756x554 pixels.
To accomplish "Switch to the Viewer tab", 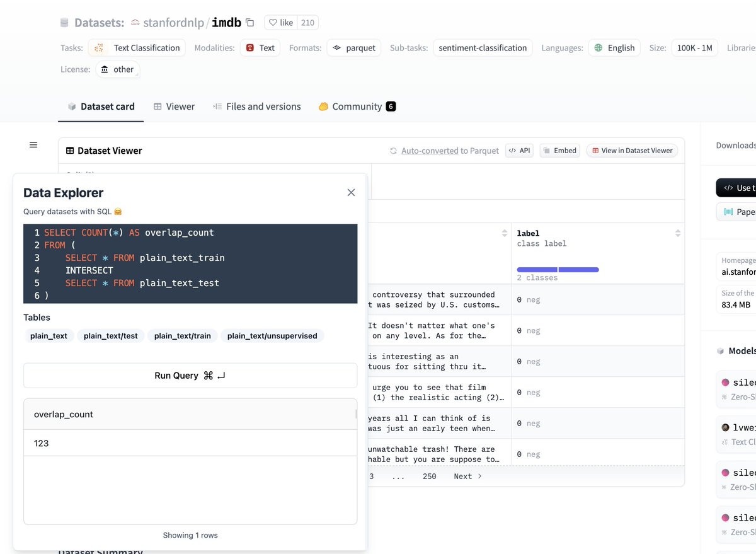I will (174, 107).
